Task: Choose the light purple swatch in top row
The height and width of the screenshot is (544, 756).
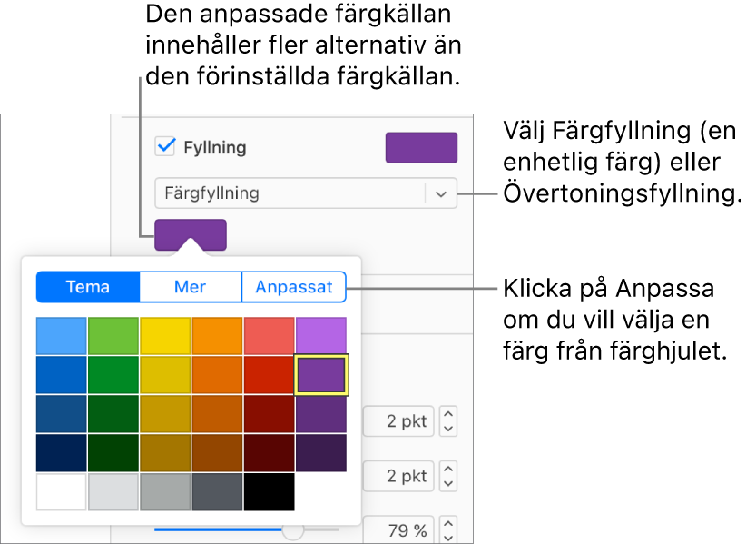Action: click(320, 336)
